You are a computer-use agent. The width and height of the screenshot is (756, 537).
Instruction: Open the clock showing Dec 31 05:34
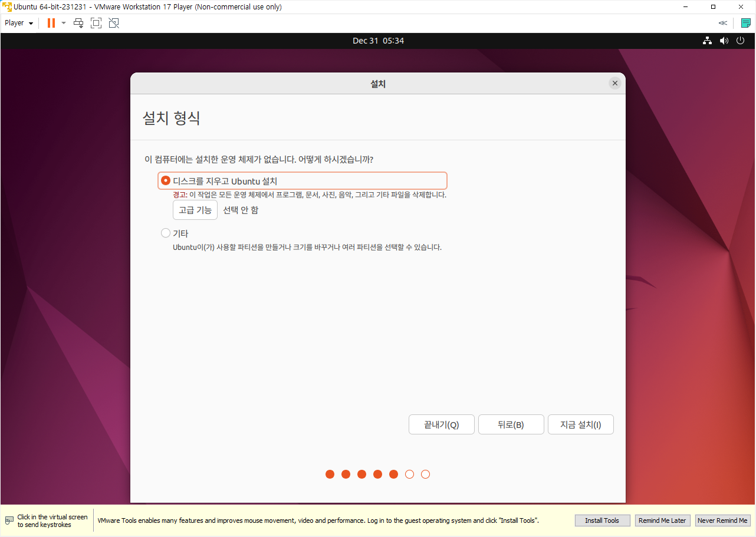click(x=378, y=41)
